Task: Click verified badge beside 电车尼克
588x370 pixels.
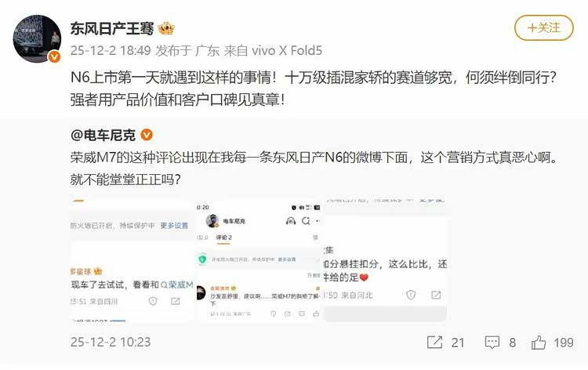Action: click(147, 135)
